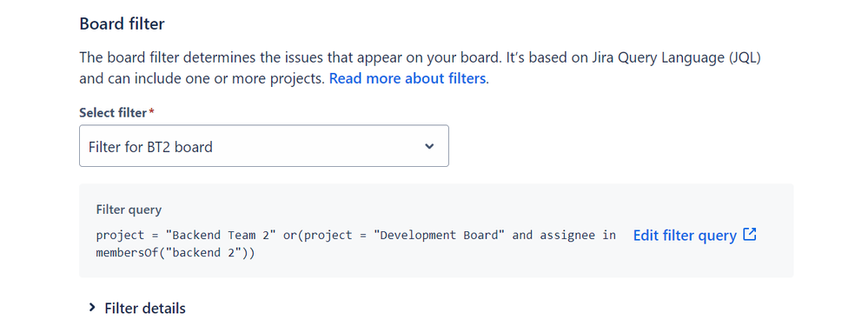Expand Filter details chevron
Image resolution: width=868 pixels, height=333 pixels.
point(92,308)
